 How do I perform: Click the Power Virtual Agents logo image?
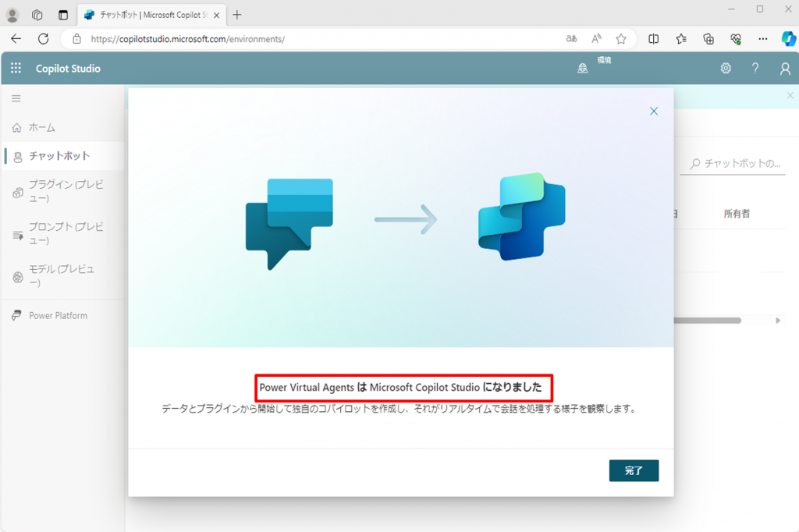(x=289, y=224)
